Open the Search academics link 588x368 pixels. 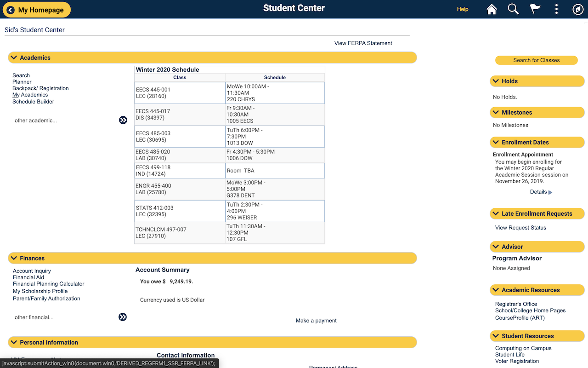click(x=21, y=75)
